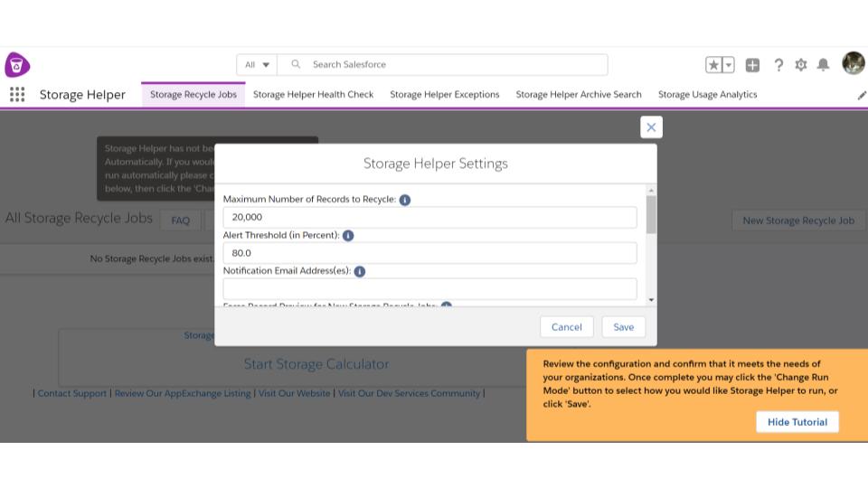Open the Storage Usage Analytics tab
Screen dimensions: 868x488
[707, 95]
